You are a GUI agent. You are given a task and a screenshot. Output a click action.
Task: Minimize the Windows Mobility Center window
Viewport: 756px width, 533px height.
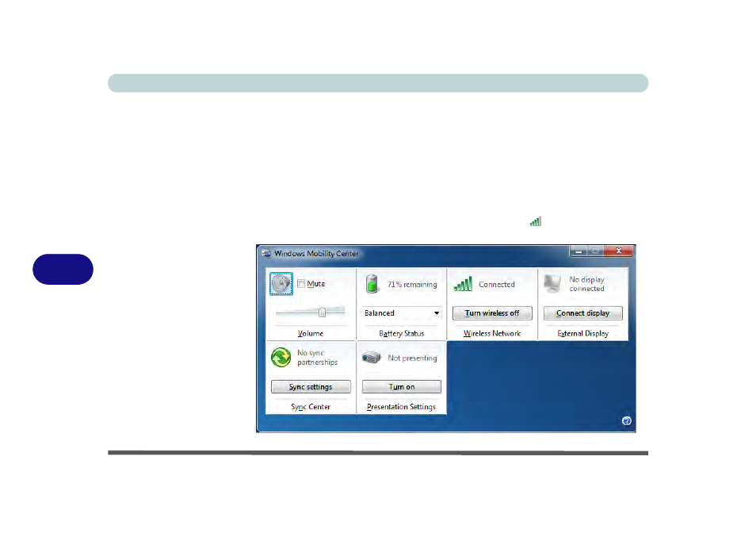pos(578,251)
